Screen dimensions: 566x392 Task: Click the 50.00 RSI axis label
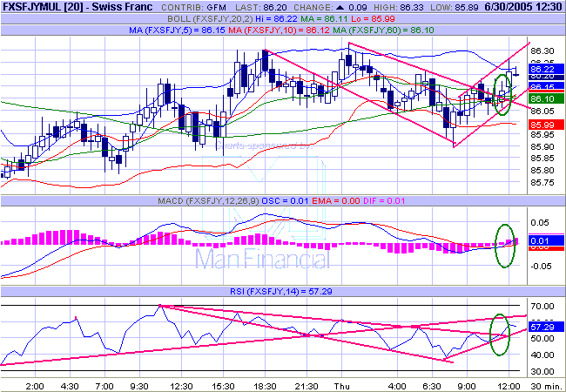(x=542, y=339)
